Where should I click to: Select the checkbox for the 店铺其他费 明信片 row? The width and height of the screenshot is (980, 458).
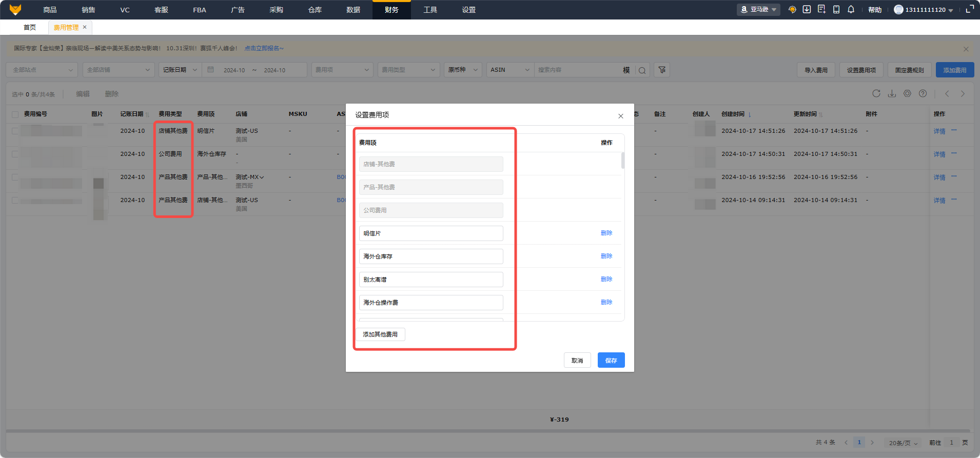15,131
